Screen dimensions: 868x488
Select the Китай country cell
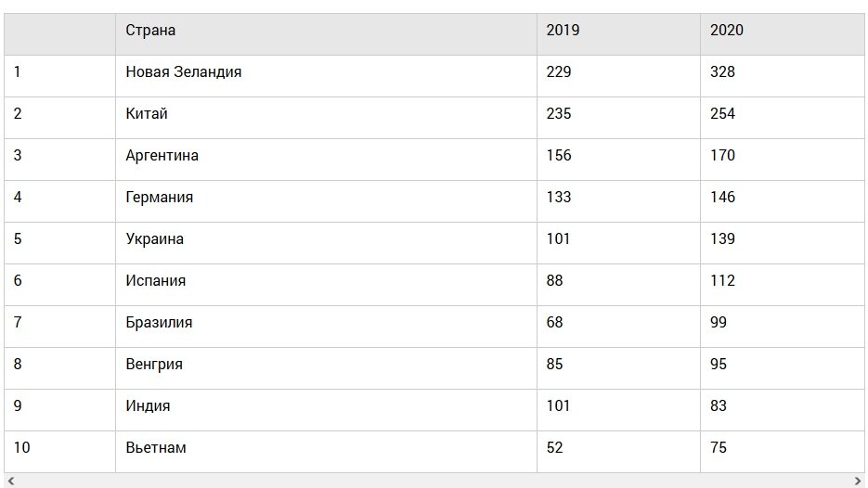[147, 114]
